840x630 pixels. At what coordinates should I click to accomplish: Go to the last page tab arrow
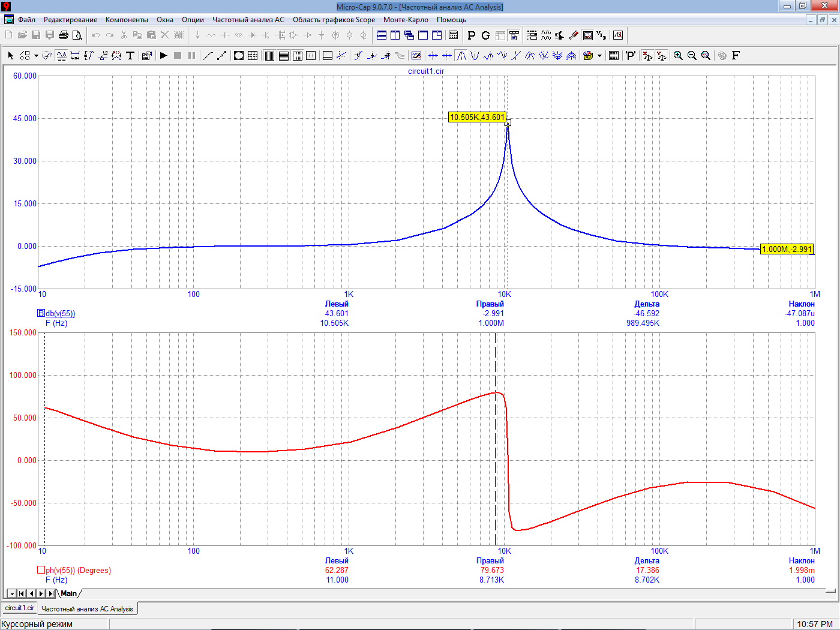[51, 593]
